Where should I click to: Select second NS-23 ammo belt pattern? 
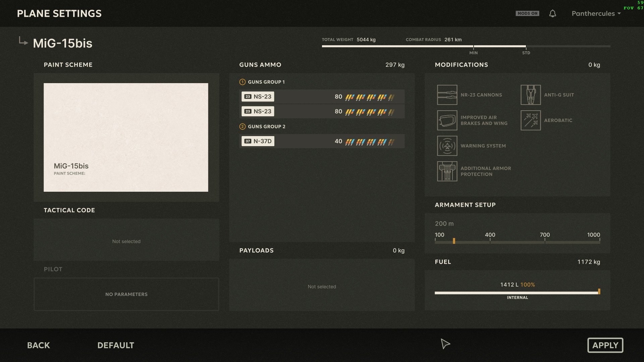tap(370, 112)
